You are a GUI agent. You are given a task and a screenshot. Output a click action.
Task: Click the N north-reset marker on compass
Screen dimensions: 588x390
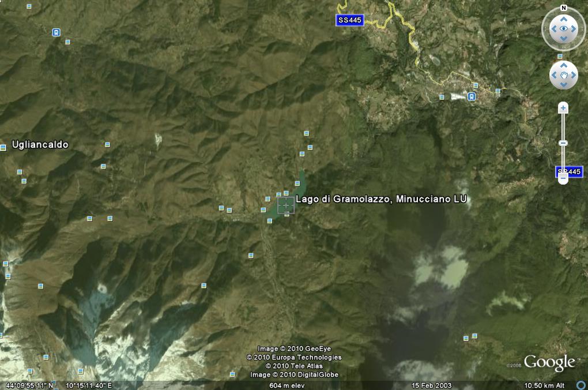pyautogui.click(x=563, y=8)
